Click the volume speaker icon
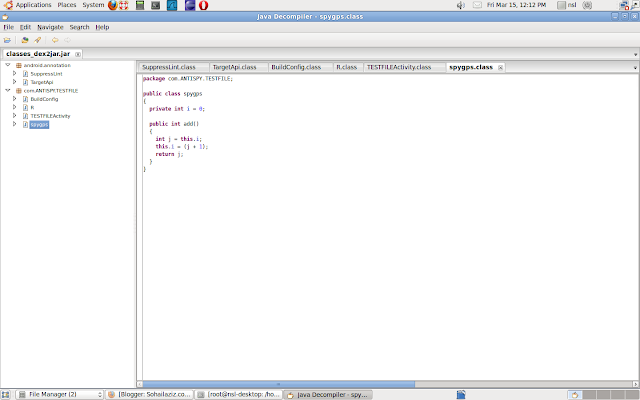640x400 pixels. coord(460,5)
